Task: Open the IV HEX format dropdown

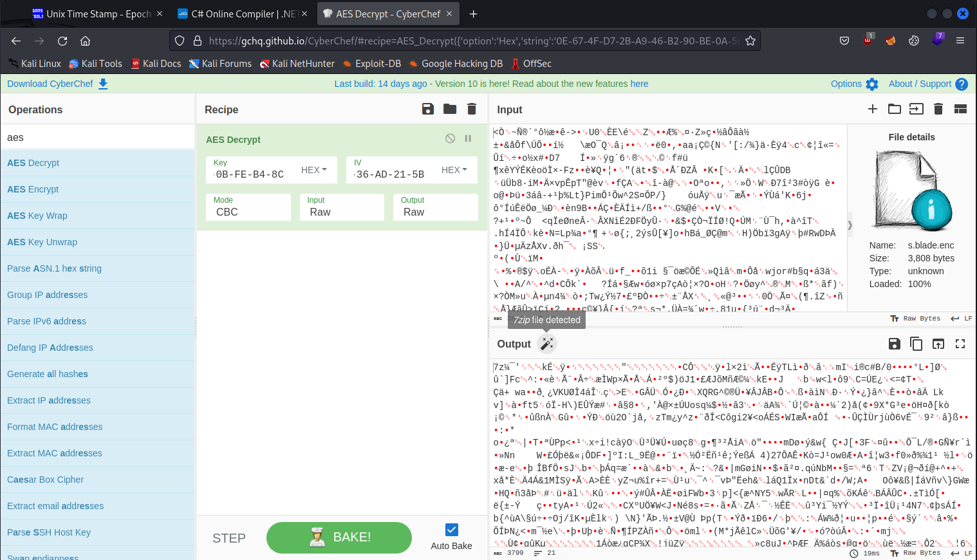Action: [454, 169]
